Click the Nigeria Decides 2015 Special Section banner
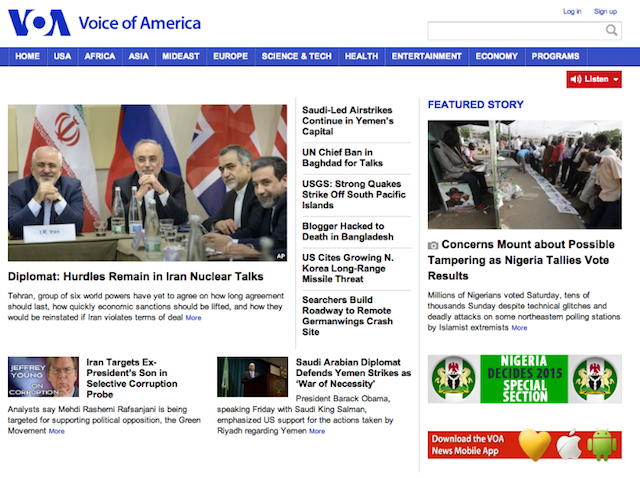640x478 pixels. (x=524, y=379)
